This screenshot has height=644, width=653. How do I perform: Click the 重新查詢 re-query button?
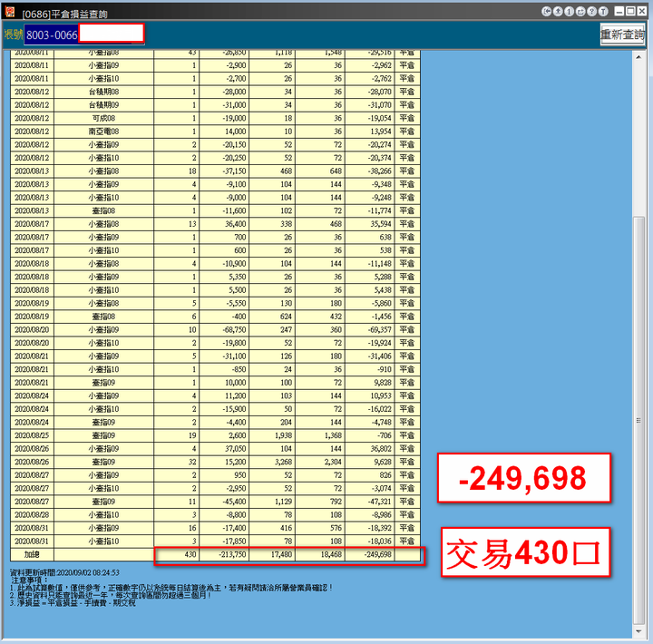tap(622, 34)
